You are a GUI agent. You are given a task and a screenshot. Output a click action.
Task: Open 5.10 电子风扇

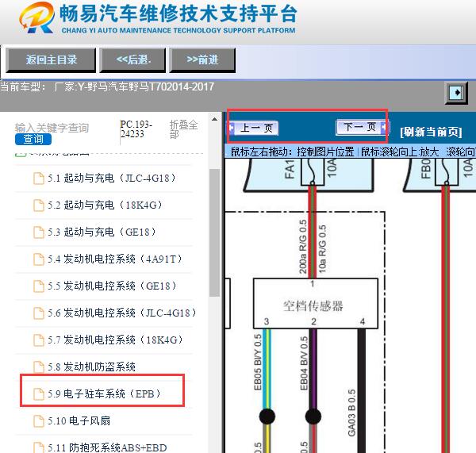[x=79, y=420]
